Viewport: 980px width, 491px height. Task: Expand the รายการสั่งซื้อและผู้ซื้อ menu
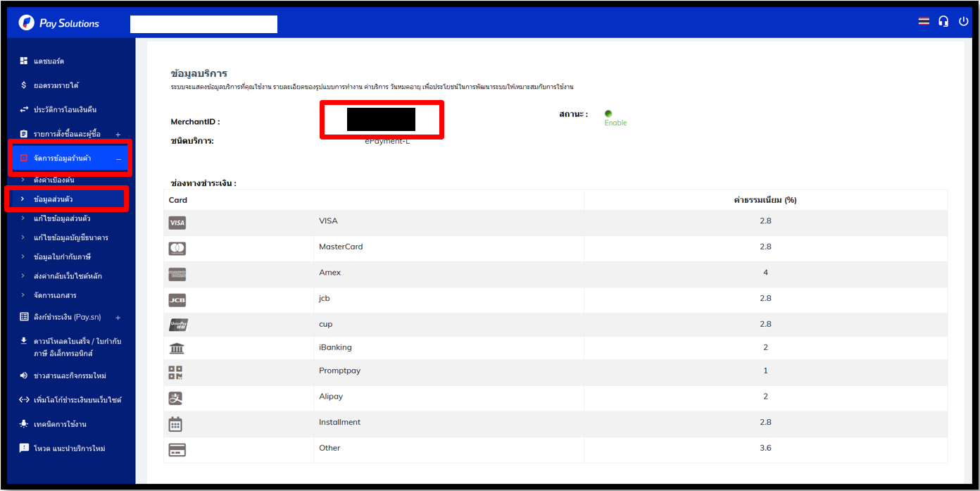point(118,135)
